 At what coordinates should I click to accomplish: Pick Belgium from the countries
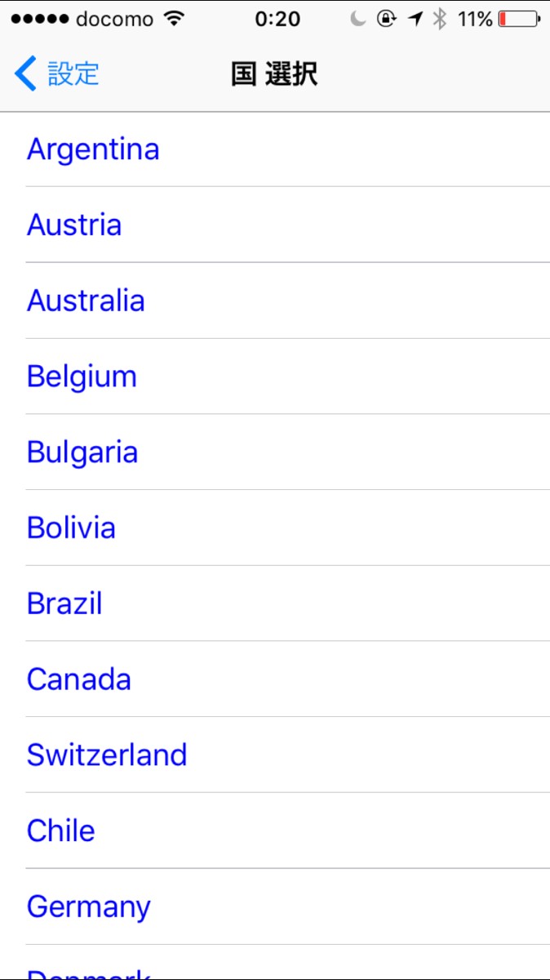82,376
